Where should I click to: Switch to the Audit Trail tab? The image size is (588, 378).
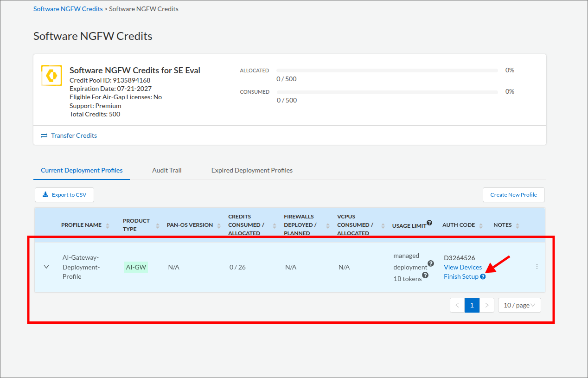(x=167, y=170)
